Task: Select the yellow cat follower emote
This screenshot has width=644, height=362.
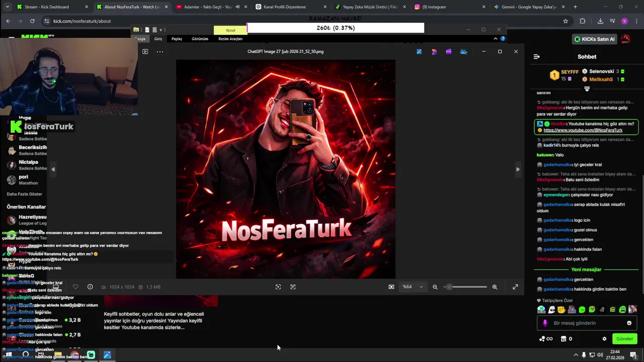Action: (x=561, y=310)
